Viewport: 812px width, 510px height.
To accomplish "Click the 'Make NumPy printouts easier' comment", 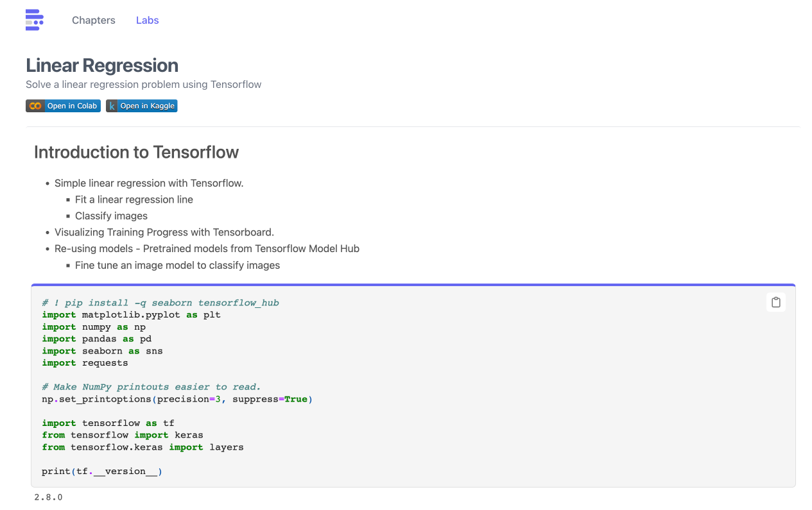I will 151,387.
